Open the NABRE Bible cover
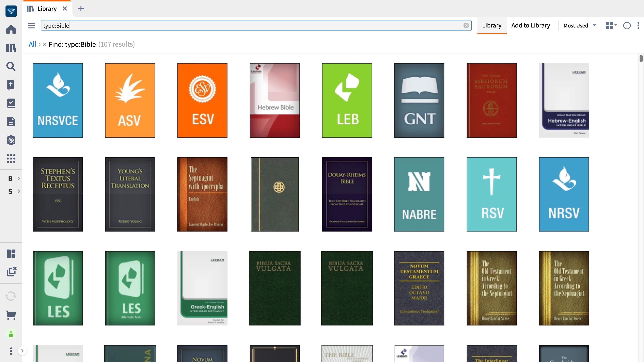The height and width of the screenshot is (362, 644). pyautogui.click(x=419, y=194)
